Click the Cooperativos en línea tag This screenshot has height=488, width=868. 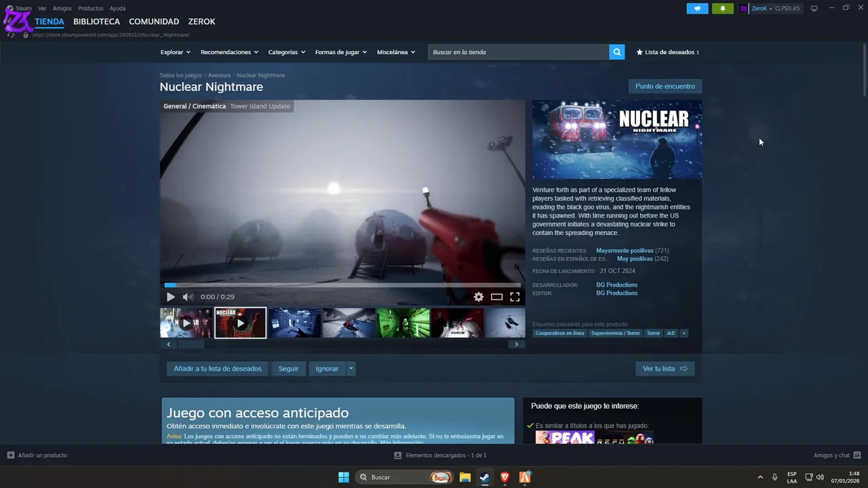tap(559, 333)
